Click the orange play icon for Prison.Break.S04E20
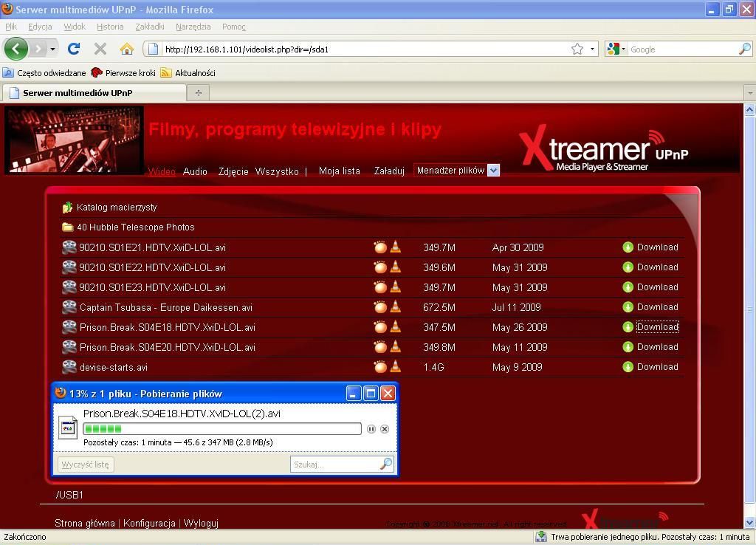Image resolution: width=756 pixels, height=545 pixels. [380, 347]
